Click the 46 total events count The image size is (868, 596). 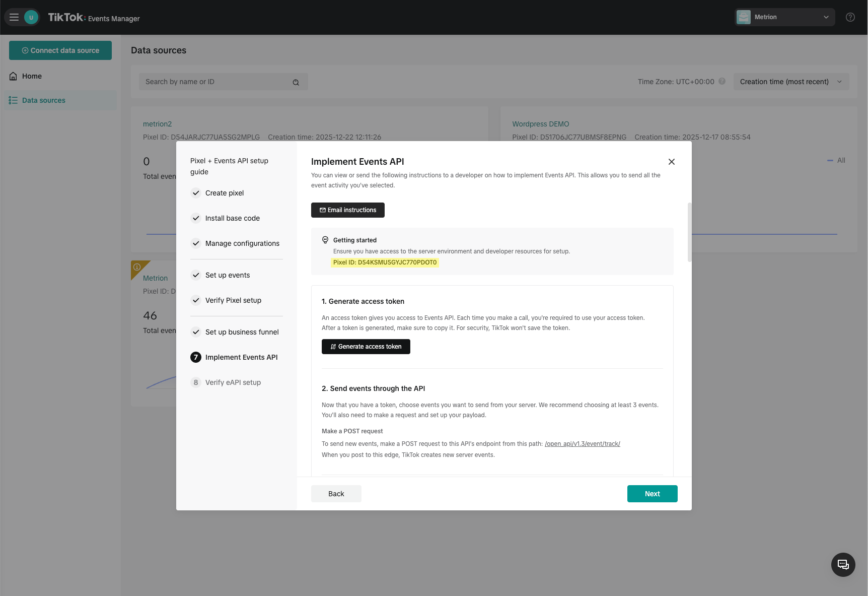150,315
